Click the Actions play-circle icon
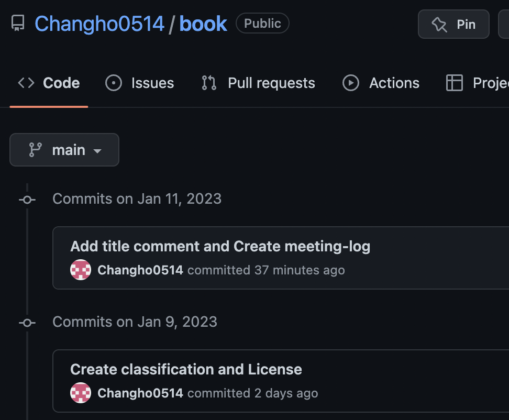Viewport: 509px width, 420px height. coord(351,83)
